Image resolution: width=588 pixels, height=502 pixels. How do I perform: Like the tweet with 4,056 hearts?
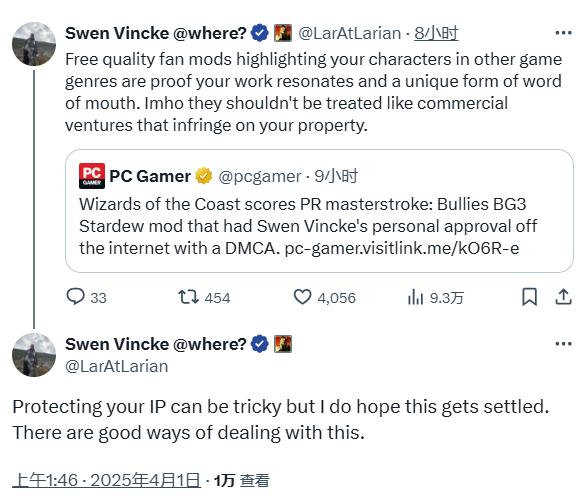click(302, 297)
